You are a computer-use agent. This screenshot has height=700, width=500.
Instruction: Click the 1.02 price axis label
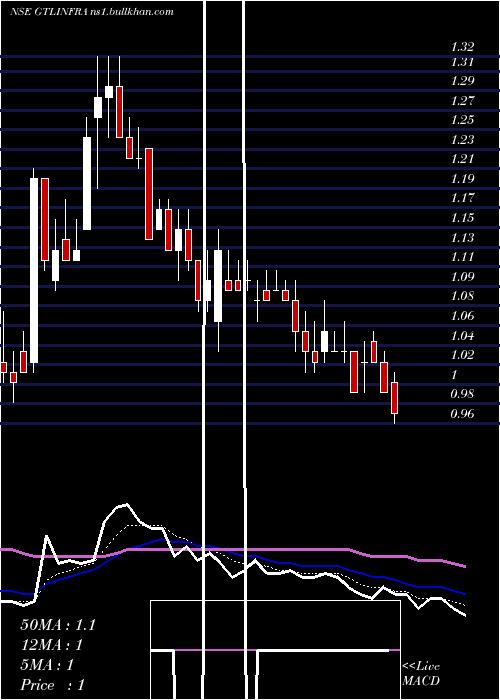click(x=462, y=355)
